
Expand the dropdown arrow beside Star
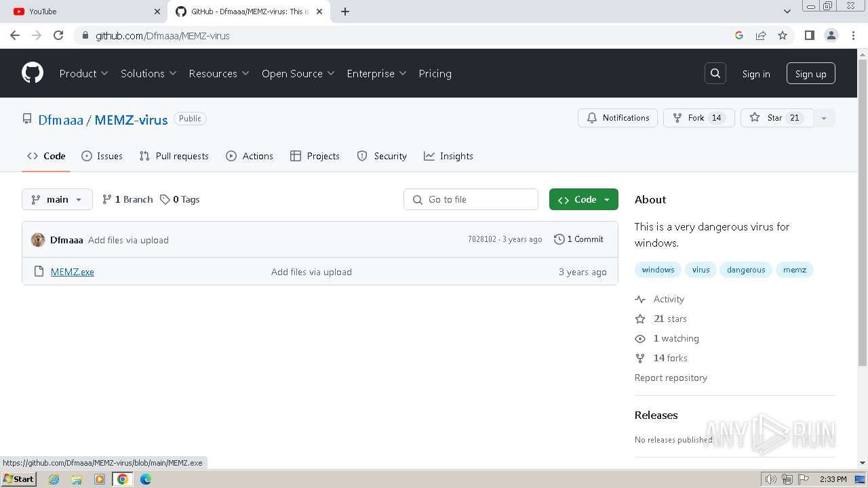point(824,118)
